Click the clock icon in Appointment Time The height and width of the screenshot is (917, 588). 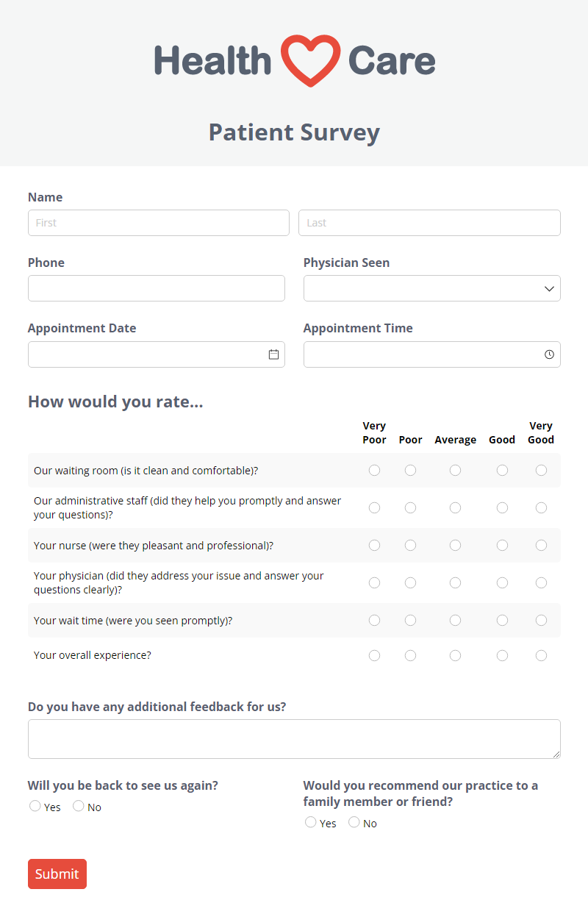(x=549, y=354)
